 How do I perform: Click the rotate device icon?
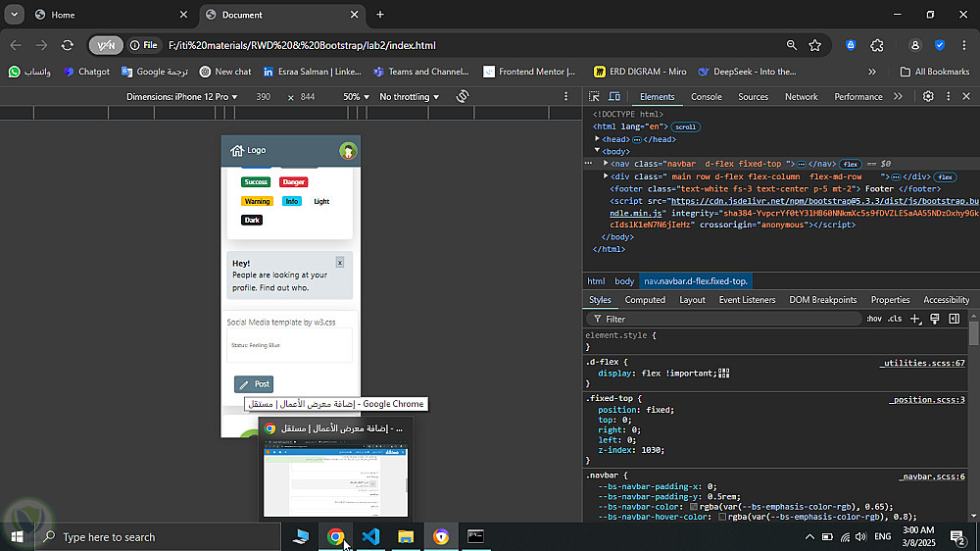pos(463,96)
